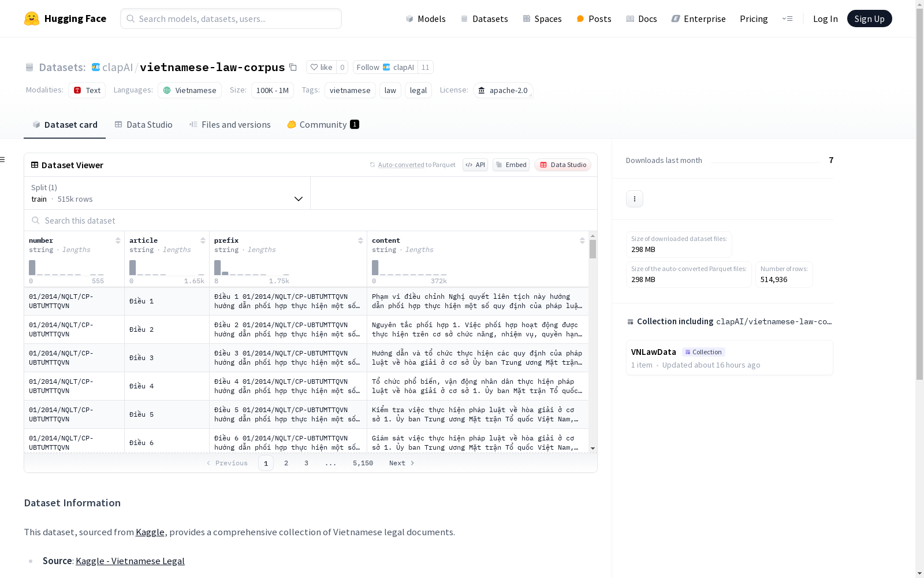Like the vietnamese-law-corpus dataset
The image size is (924, 578).
321,67
